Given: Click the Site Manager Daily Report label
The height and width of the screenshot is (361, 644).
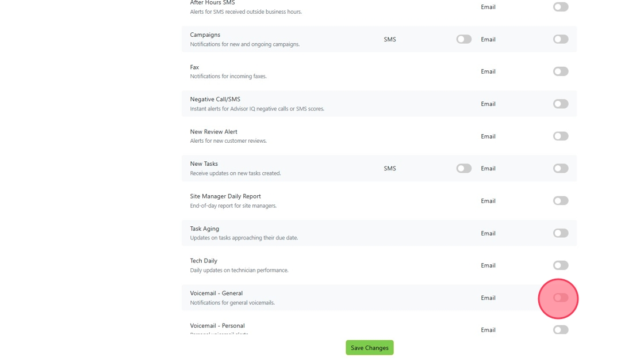Looking at the screenshot, I should point(225,196).
